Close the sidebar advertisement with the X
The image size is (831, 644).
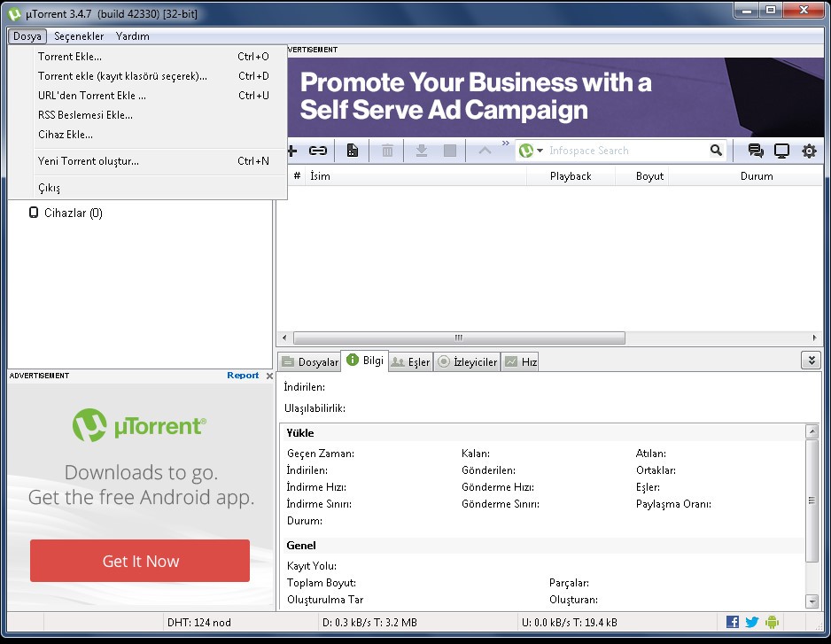tap(269, 376)
